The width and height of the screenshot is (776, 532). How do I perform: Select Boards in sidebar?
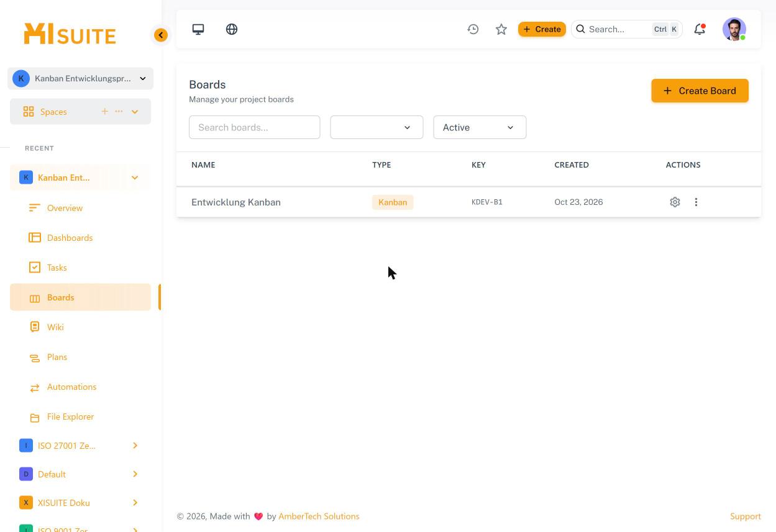coord(80,297)
